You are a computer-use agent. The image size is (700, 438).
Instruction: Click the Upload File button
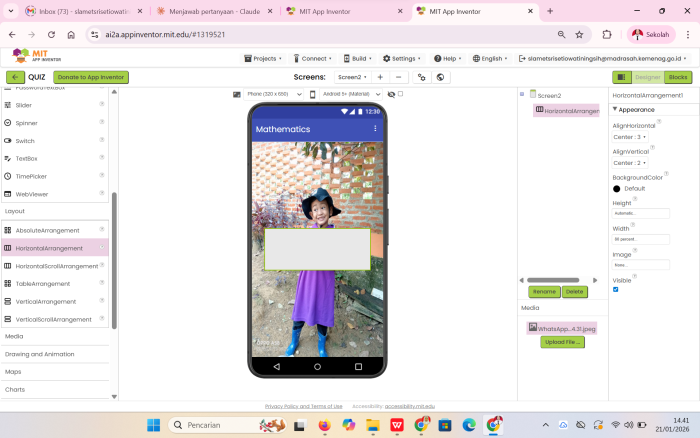pyautogui.click(x=562, y=342)
